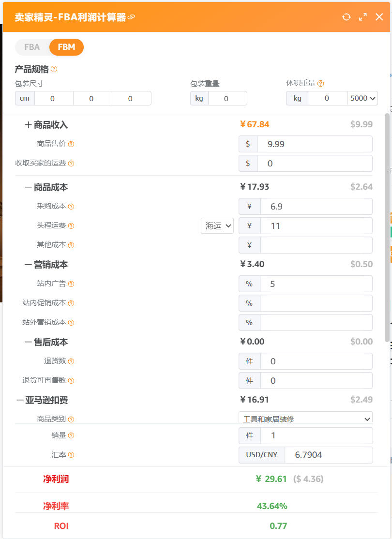This screenshot has width=392, height=539.
Task: Open help icon next to 商品类别
Action: click(x=71, y=419)
